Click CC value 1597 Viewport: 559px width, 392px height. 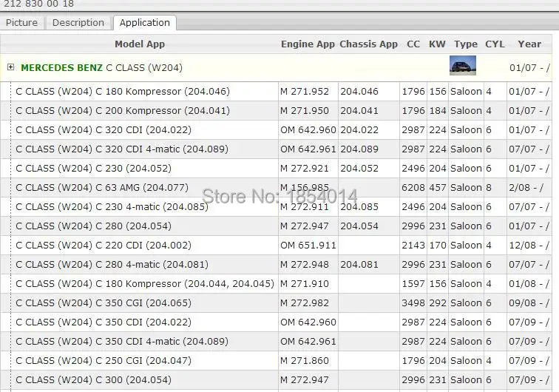click(x=413, y=284)
